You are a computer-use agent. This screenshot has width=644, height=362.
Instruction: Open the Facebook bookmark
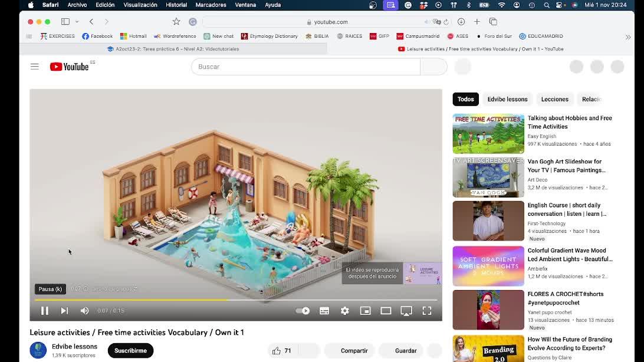coord(97,36)
